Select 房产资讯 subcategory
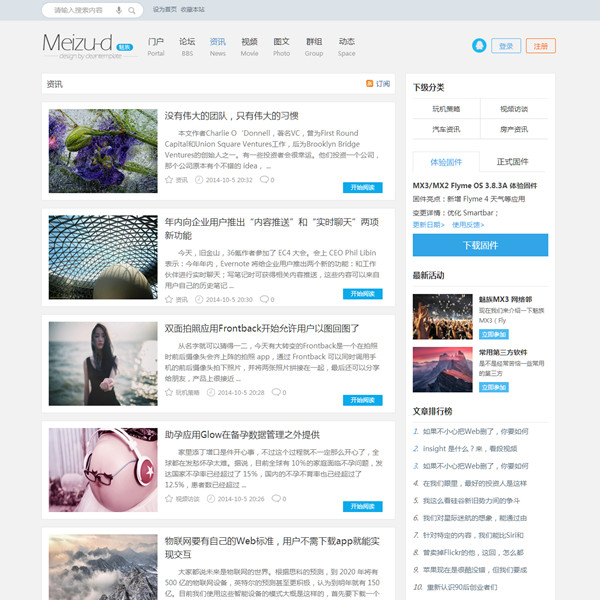Image resolution: width=600 pixels, height=600 pixels. [514, 129]
